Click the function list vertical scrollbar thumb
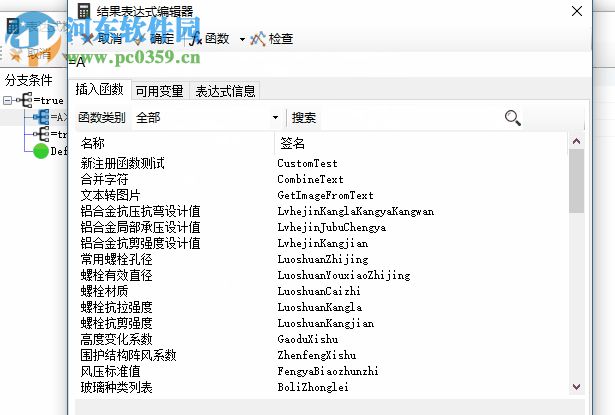 click(x=576, y=181)
